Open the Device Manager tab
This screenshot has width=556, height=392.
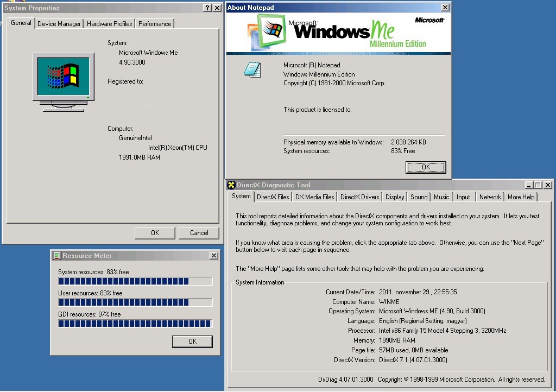click(59, 24)
